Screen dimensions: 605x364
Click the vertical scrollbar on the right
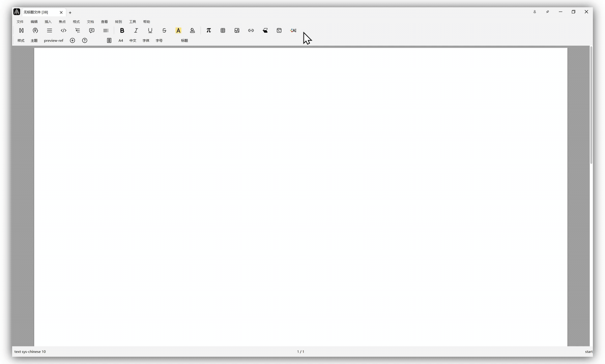click(x=591, y=105)
